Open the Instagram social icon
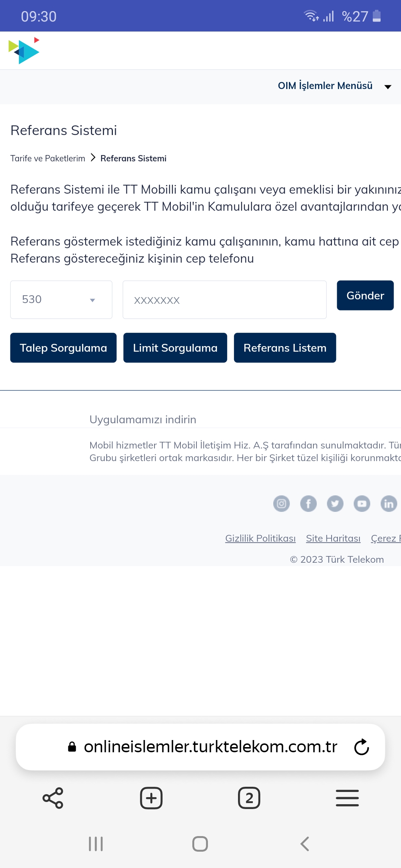Screen dimensions: 401x868 pyautogui.click(x=281, y=503)
